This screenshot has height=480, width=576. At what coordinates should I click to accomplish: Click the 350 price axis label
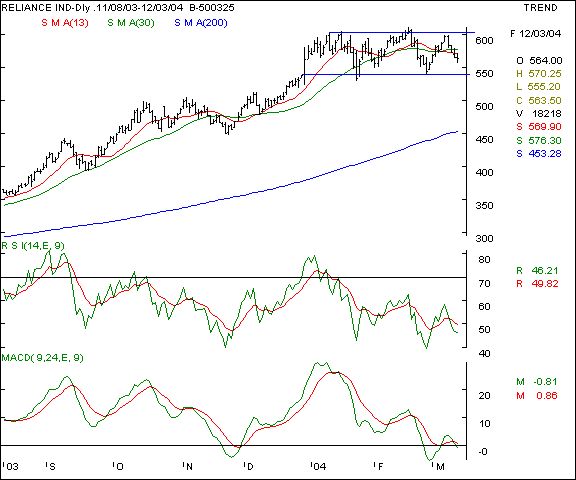[x=484, y=205]
